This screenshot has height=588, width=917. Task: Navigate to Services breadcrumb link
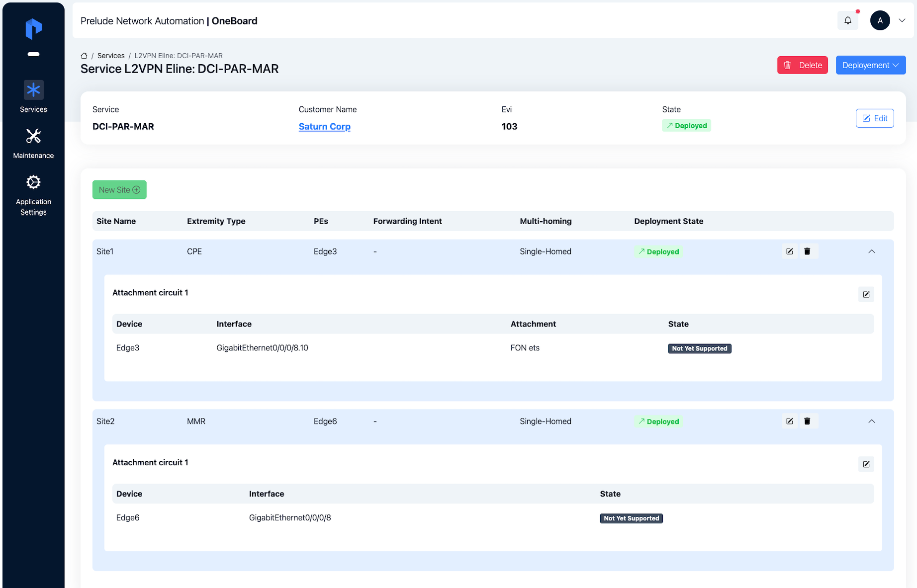pos(111,56)
